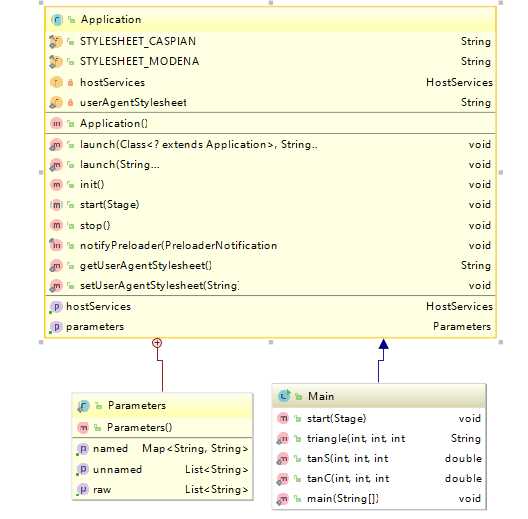
Task: Click the triangle(int, int, int method in Main
Action: (x=356, y=439)
